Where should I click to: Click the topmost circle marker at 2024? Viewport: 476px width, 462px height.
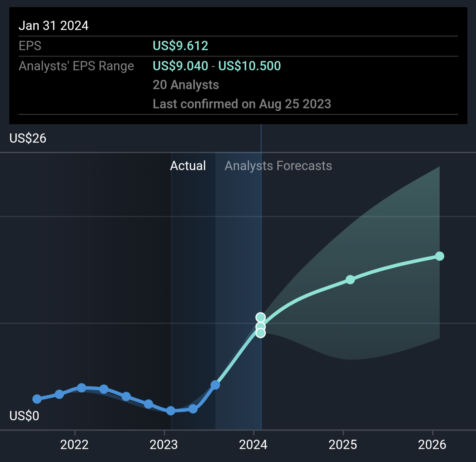click(x=260, y=318)
